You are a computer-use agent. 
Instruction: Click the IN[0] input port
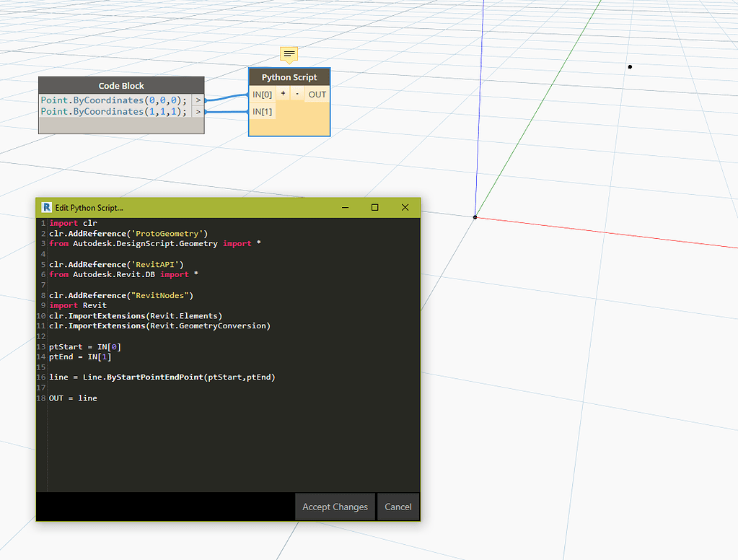tap(262, 94)
